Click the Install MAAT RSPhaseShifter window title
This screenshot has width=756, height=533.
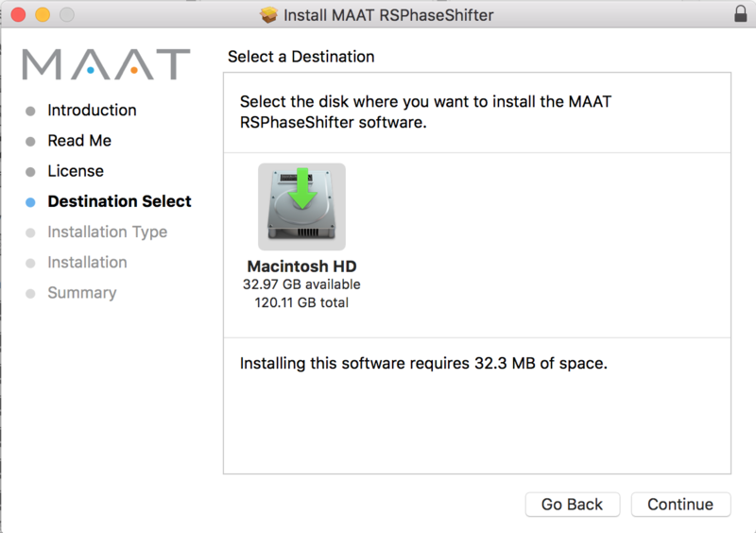tap(389, 15)
